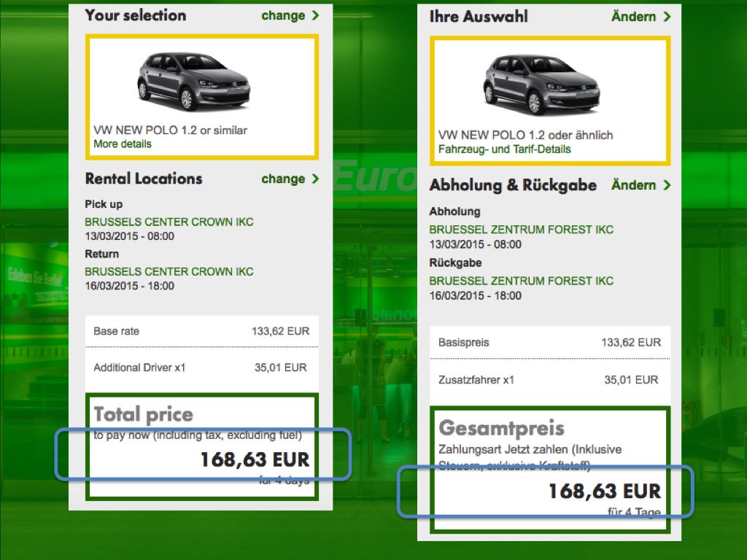Click change link next to Rental Locations
The image size is (747, 560).
coord(283,179)
